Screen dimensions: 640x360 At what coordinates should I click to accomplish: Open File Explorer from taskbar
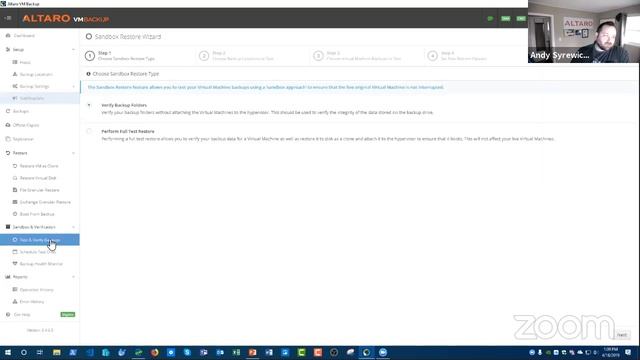point(56,352)
